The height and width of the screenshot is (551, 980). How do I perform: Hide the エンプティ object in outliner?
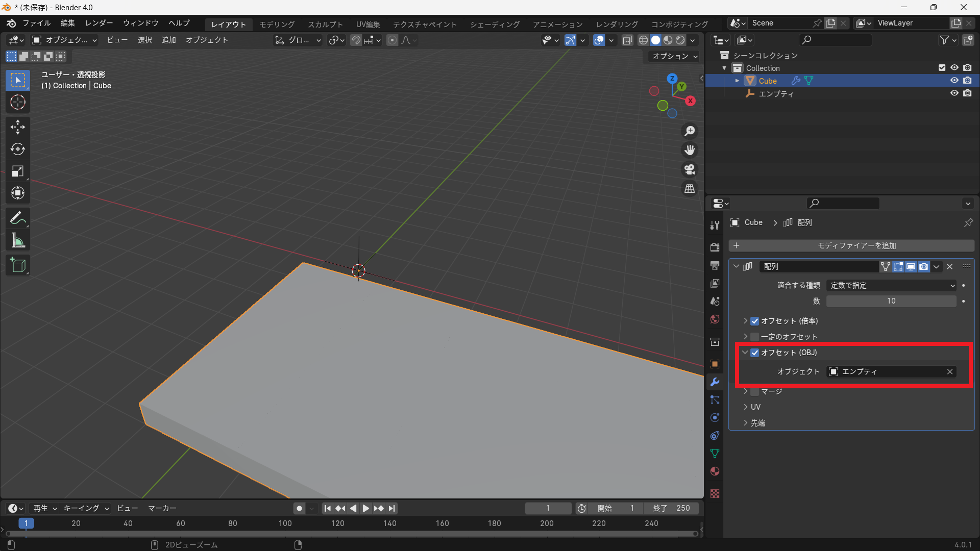[x=954, y=93]
